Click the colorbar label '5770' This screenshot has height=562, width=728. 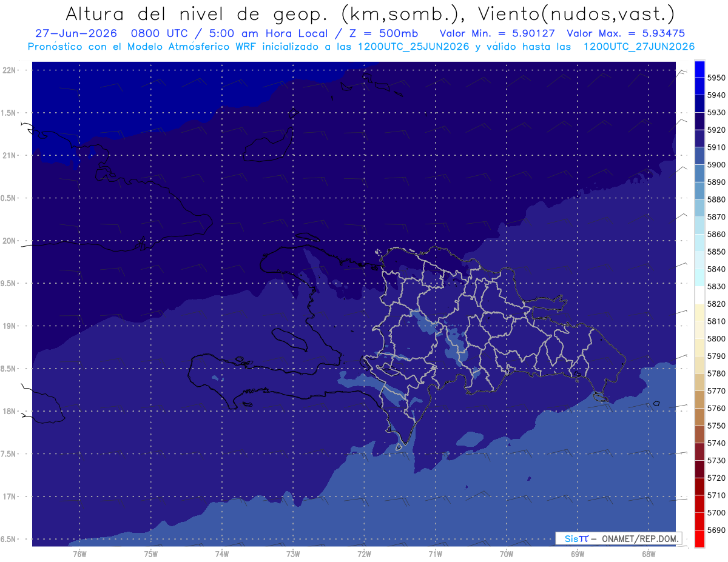point(716,391)
